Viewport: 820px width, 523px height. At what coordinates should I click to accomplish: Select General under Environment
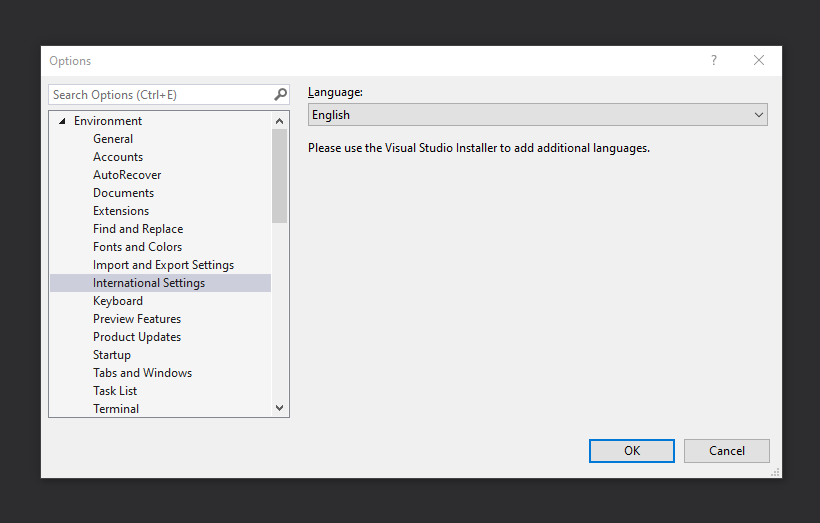113,139
